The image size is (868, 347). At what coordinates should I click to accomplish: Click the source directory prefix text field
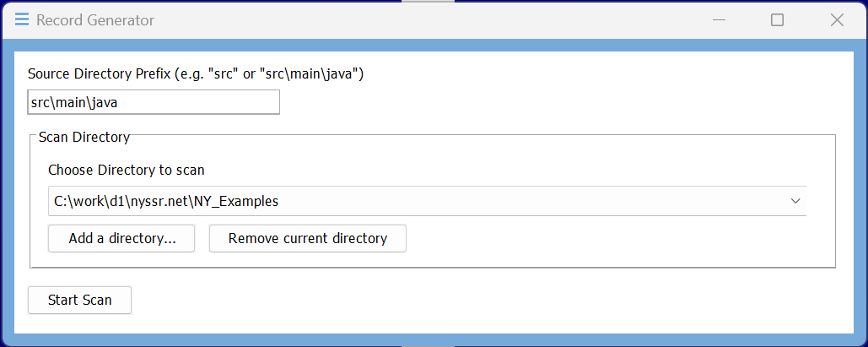point(153,102)
